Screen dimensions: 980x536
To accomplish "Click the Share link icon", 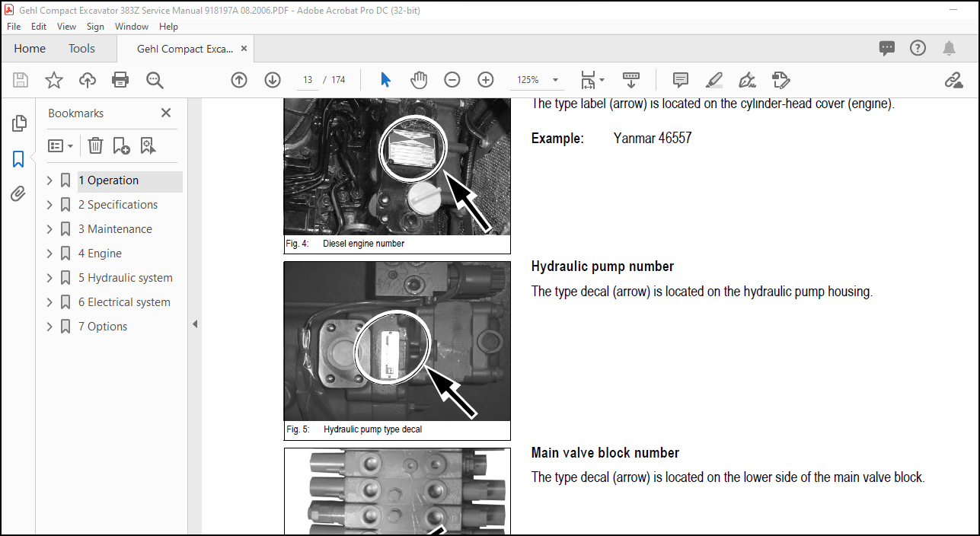I will (x=953, y=80).
